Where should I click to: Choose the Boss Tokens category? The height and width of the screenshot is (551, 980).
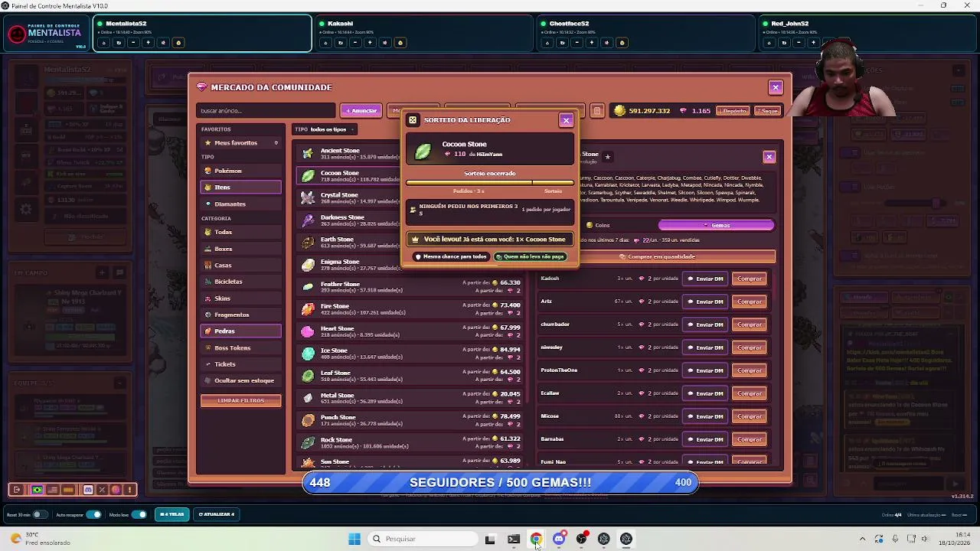240,347
